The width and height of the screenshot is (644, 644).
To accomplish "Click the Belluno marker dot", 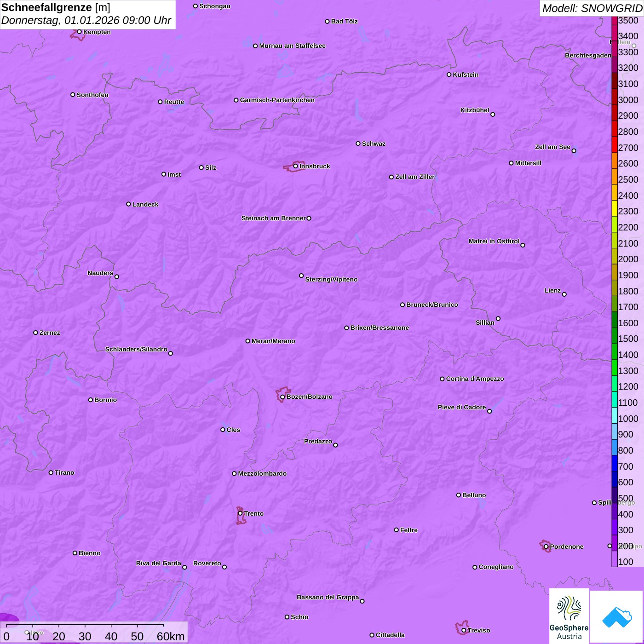I will click(x=459, y=495).
